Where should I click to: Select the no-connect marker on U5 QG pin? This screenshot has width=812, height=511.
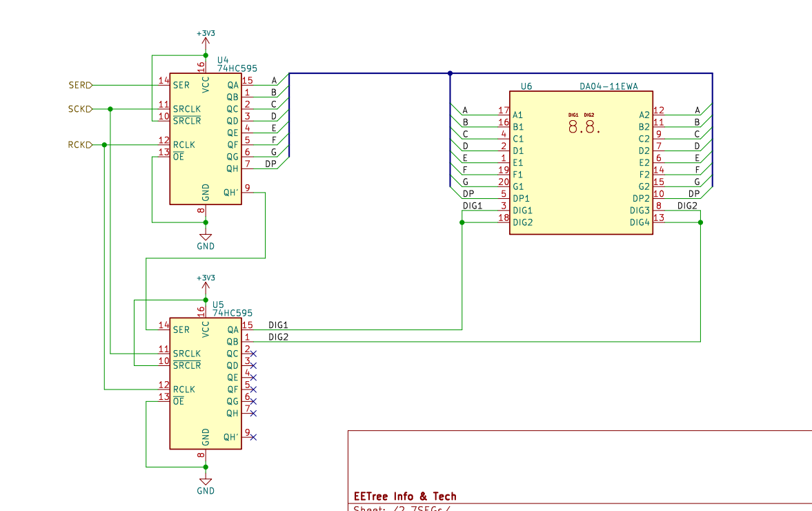click(x=253, y=402)
